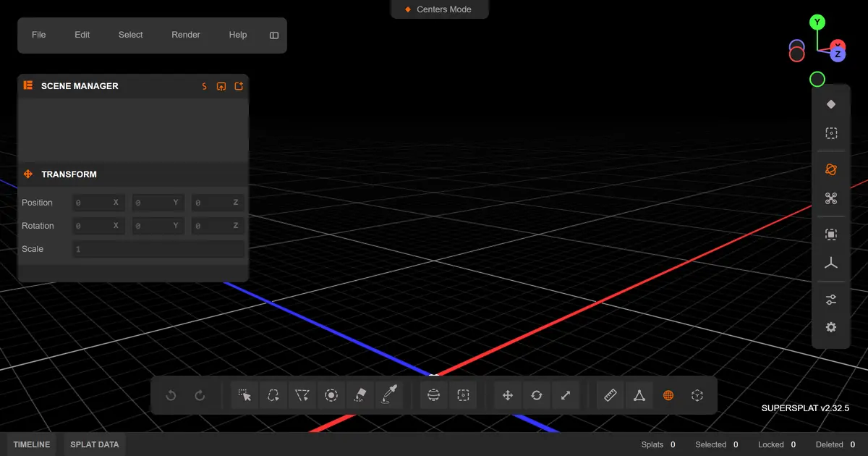Open the File menu

point(39,35)
